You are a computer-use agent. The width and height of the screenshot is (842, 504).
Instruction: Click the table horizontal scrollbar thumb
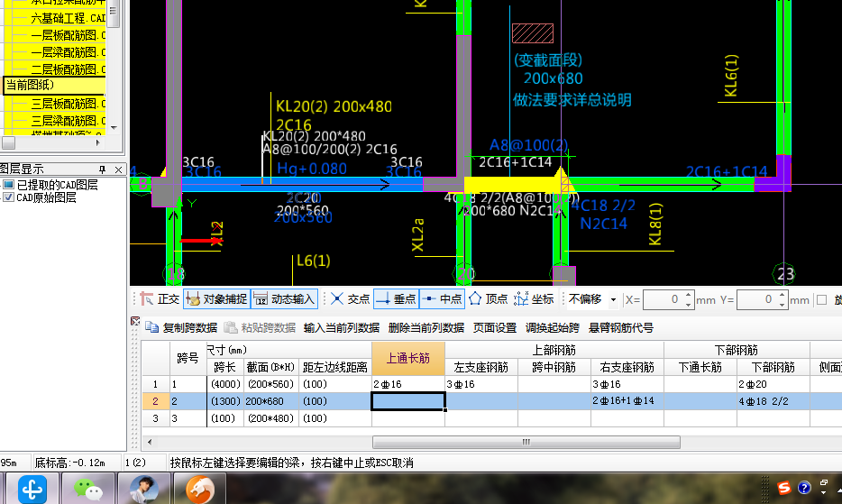click(526, 442)
